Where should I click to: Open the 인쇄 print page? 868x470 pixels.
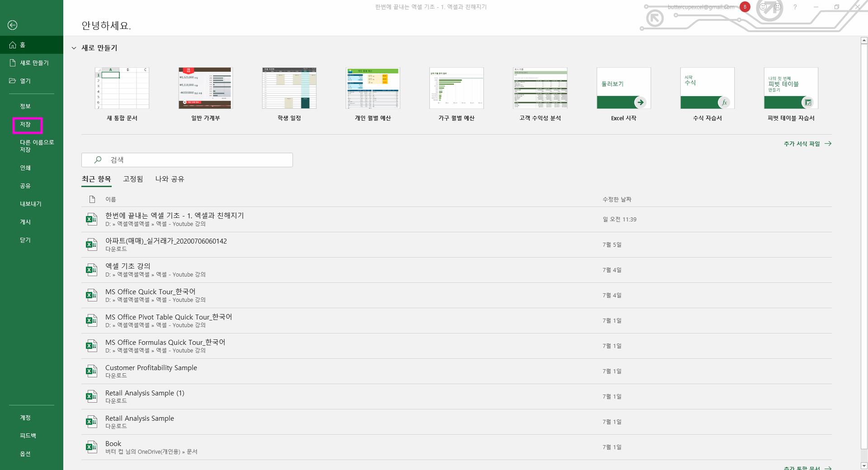[x=32, y=168]
